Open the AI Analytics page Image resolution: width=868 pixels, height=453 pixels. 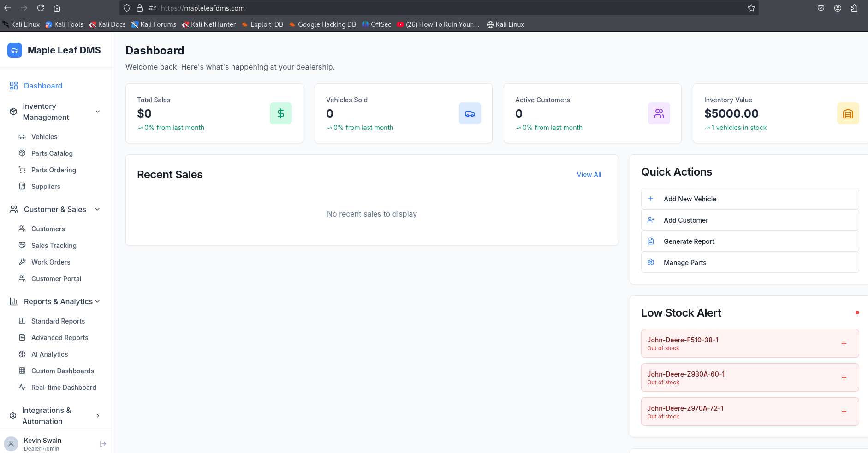49,354
